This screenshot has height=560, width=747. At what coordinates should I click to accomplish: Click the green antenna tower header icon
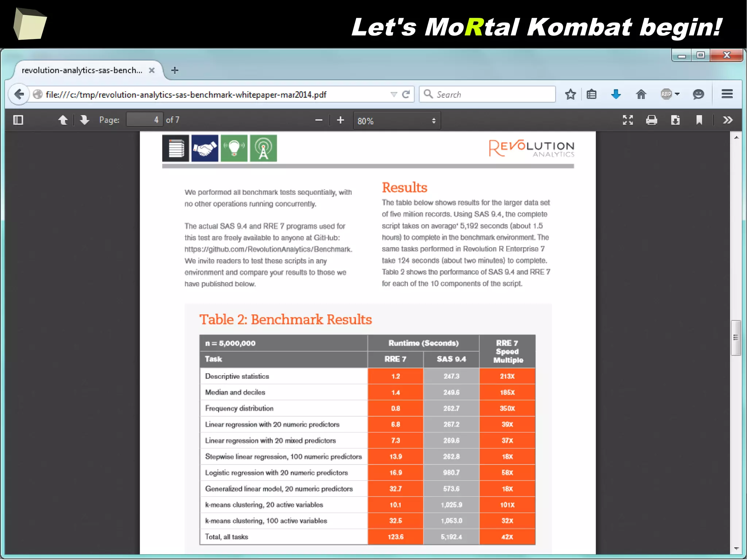pyautogui.click(x=263, y=148)
